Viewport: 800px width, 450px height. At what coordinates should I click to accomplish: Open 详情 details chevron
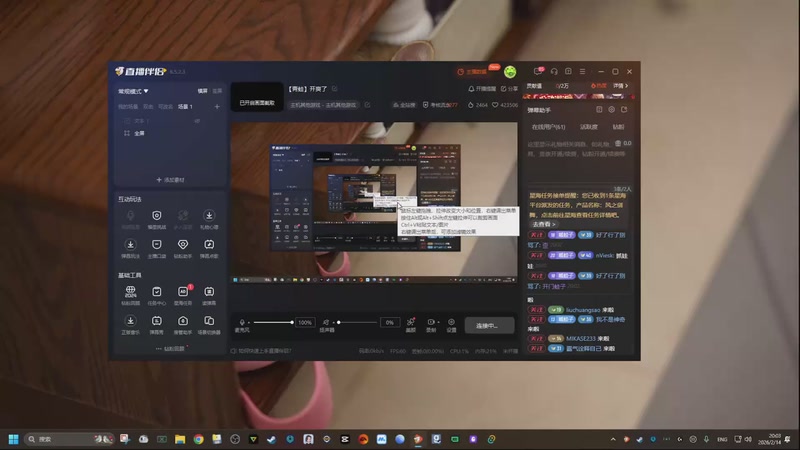pyautogui.click(x=620, y=86)
